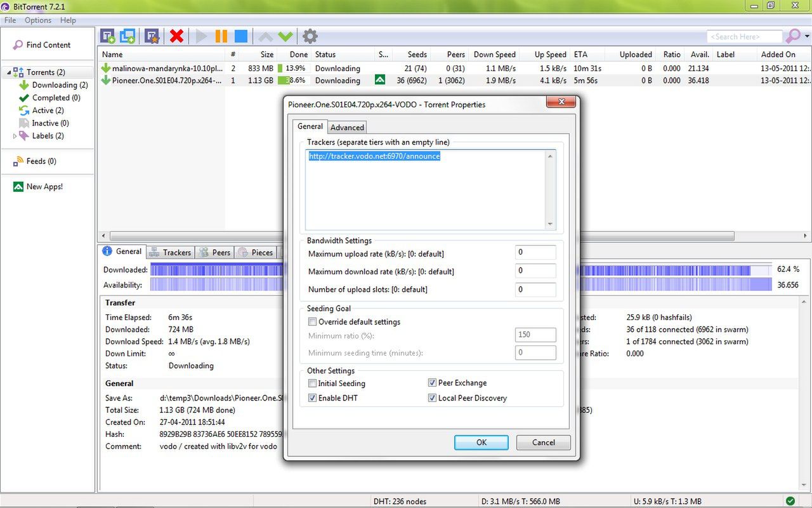Click the download arrow icon of malinowa-mandarynka torrent

coord(106,68)
